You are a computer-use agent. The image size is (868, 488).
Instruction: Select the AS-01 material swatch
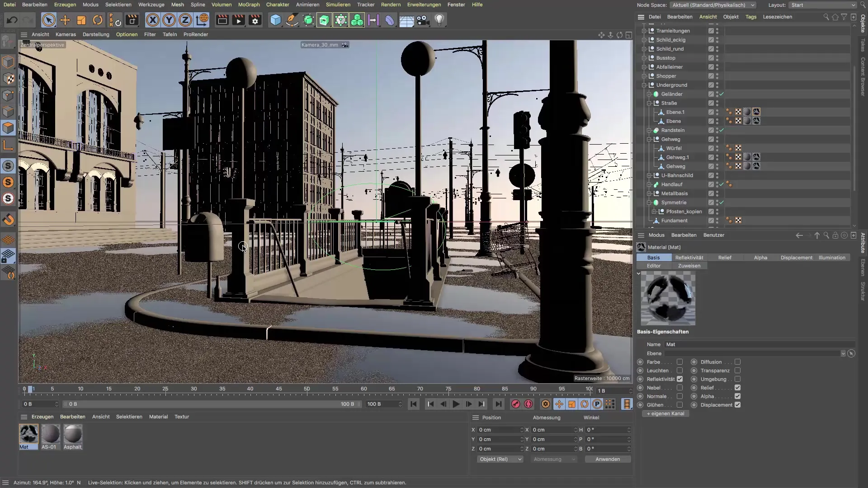coord(50,437)
